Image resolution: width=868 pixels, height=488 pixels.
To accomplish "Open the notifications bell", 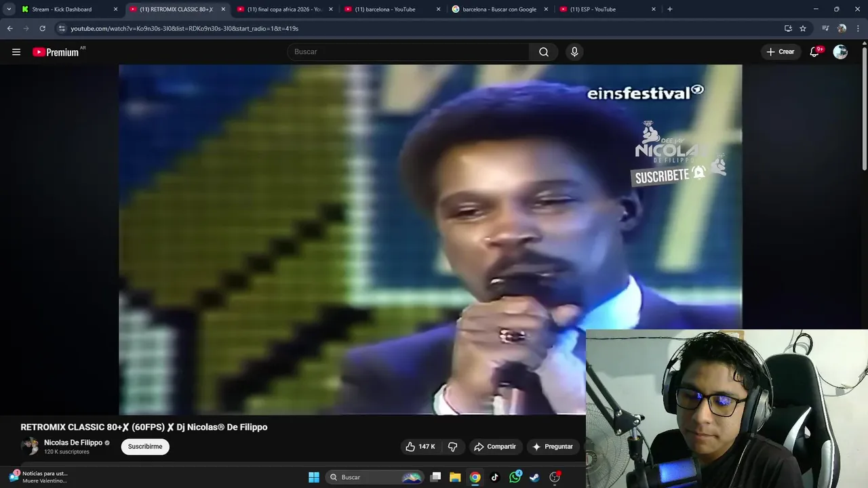I will 815,52.
